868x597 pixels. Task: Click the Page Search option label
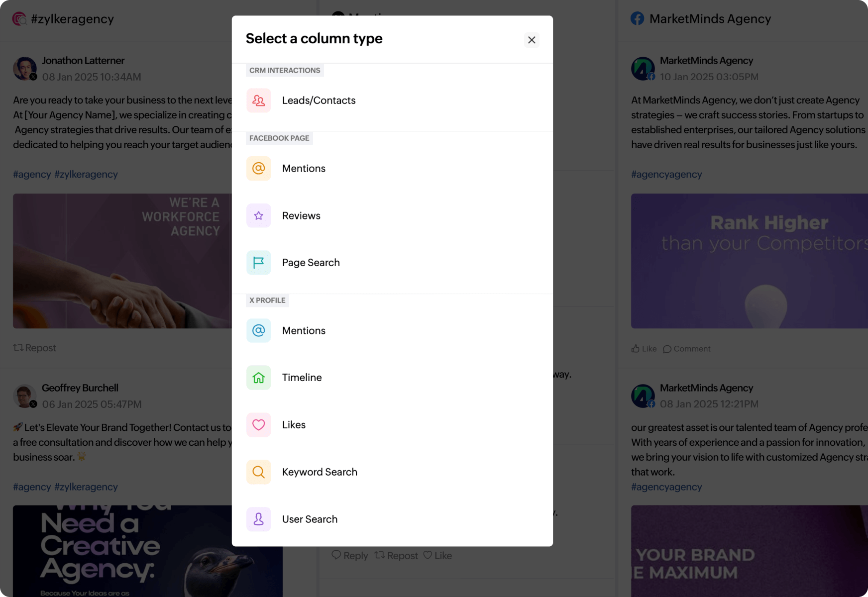point(311,263)
